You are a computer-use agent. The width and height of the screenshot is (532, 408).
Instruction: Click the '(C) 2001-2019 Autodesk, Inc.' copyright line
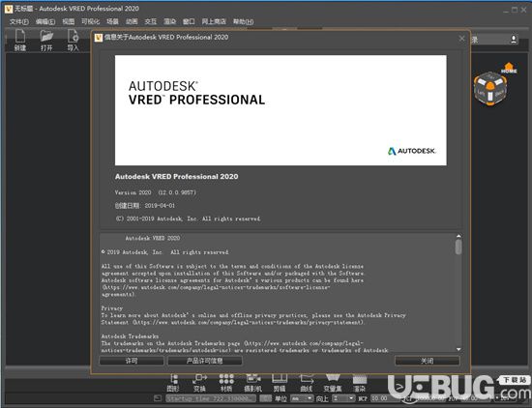tap(188, 219)
